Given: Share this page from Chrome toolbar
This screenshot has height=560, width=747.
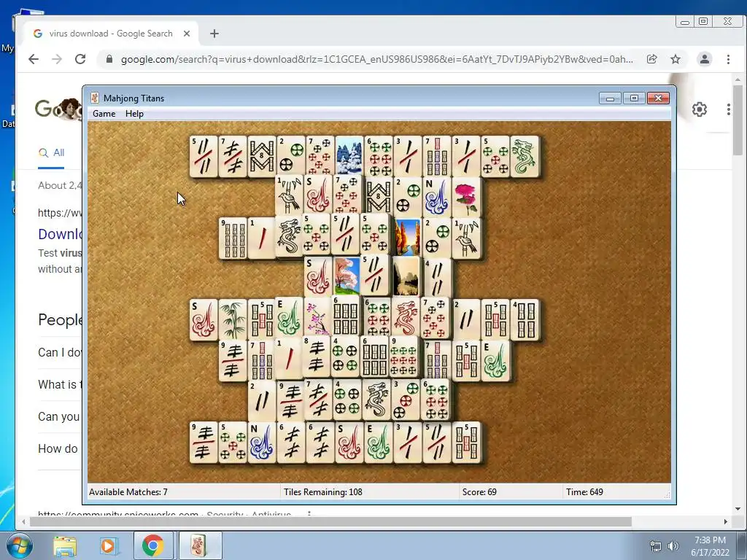Looking at the screenshot, I should click(x=651, y=59).
